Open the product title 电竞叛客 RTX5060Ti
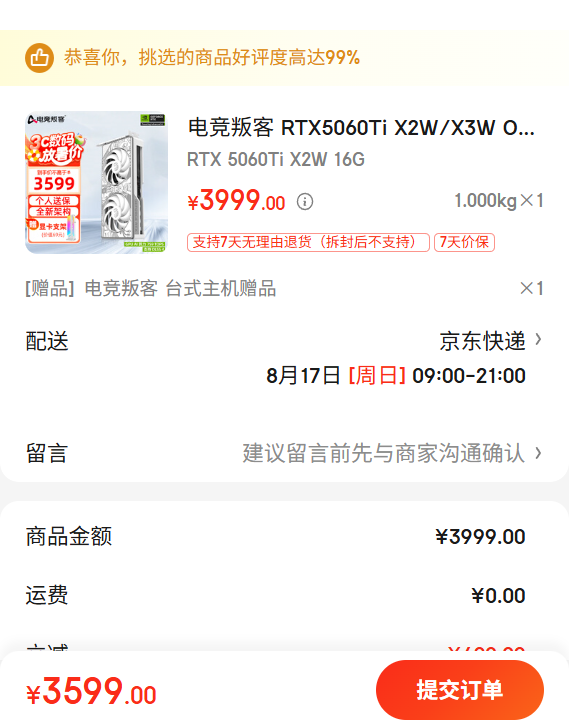Image resolution: width=569 pixels, height=724 pixels. (361, 127)
